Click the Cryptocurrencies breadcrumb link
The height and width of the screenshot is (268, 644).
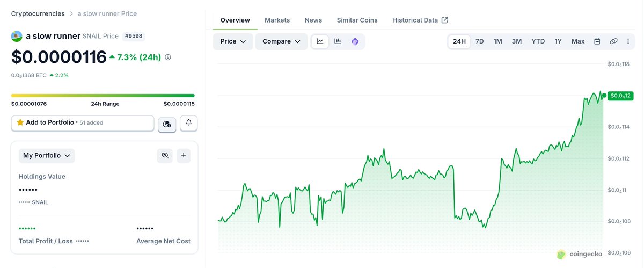(38, 13)
